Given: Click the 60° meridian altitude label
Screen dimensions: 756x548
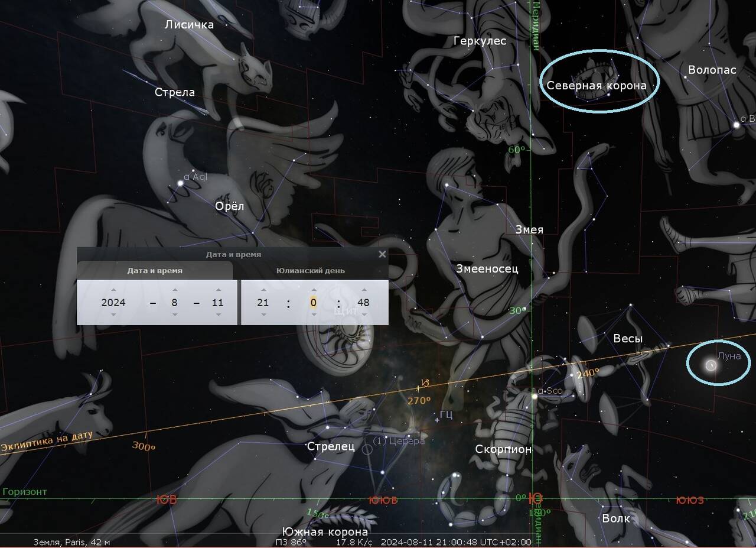Looking at the screenshot, I should (517, 150).
